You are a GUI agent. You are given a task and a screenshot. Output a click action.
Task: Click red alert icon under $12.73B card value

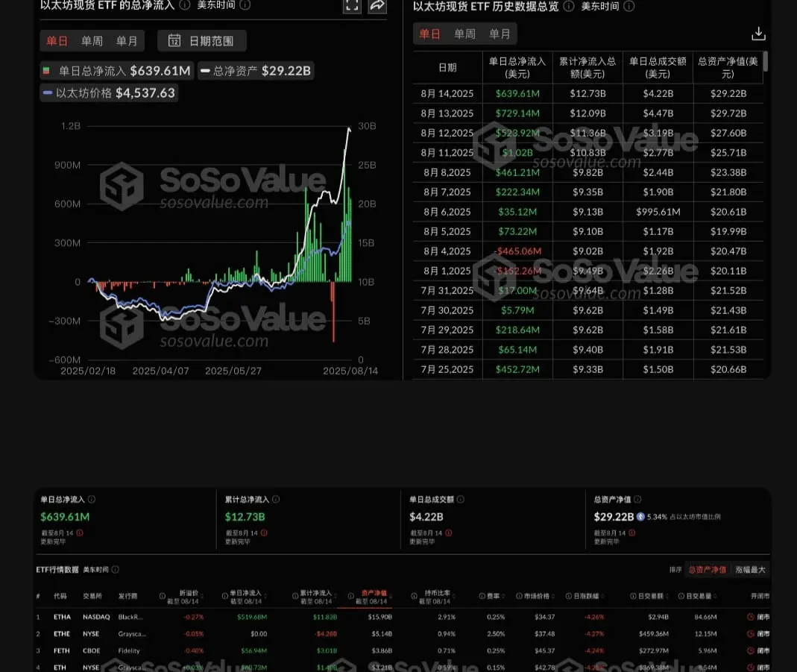click(265, 533)
